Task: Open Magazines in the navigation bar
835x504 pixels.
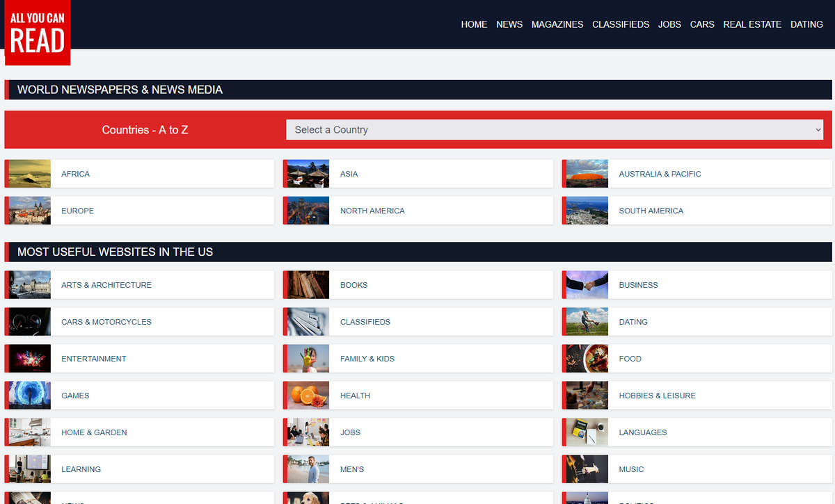Action: point(557,24)
